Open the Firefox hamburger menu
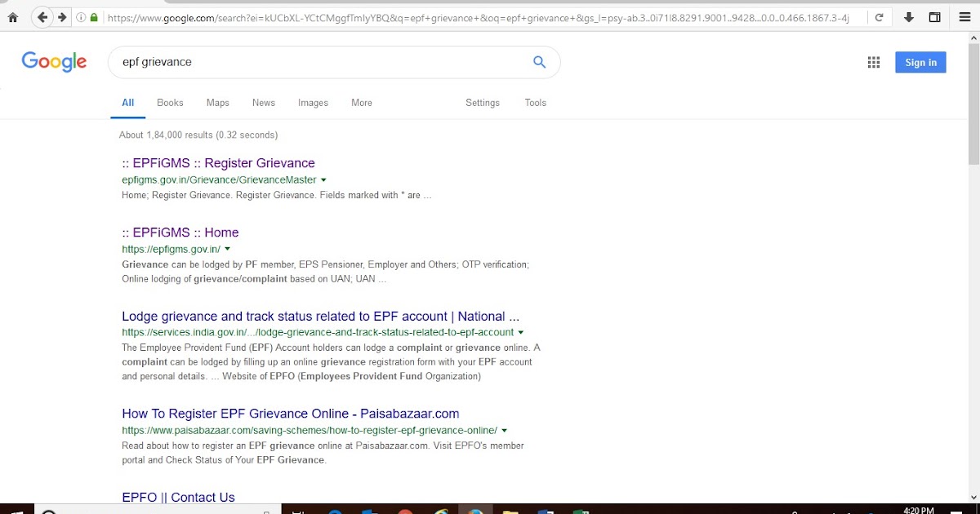This screenshot has width=980, height=514. [x=964, y=17]
